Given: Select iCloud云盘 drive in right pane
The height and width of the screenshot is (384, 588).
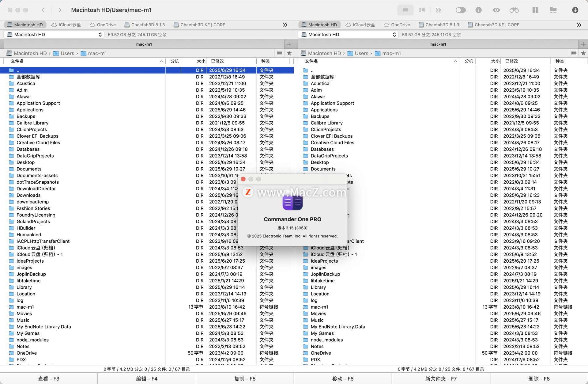Looking at the screenshot, I should 360,25.
